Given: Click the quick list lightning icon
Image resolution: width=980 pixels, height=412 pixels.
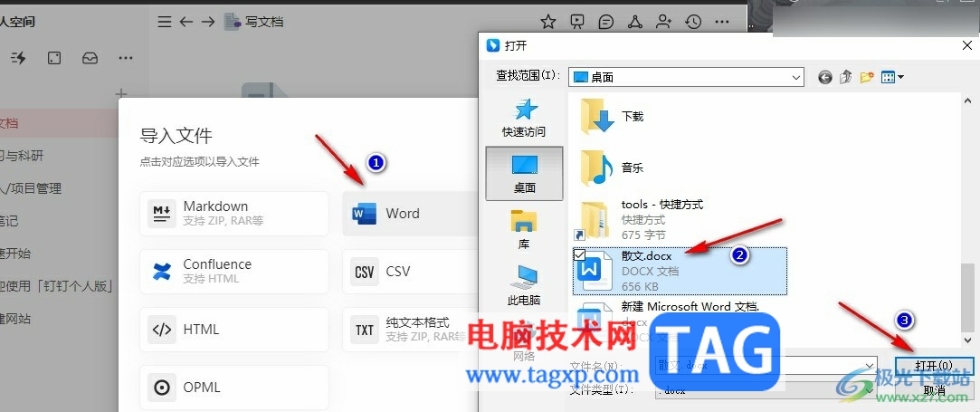Looking at the screenshot, I should click(x=18, y=58).
